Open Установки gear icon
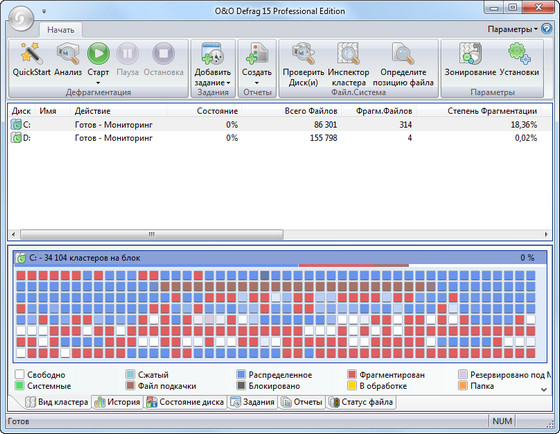Screen dimensions: 560x434 click(519, 54)
